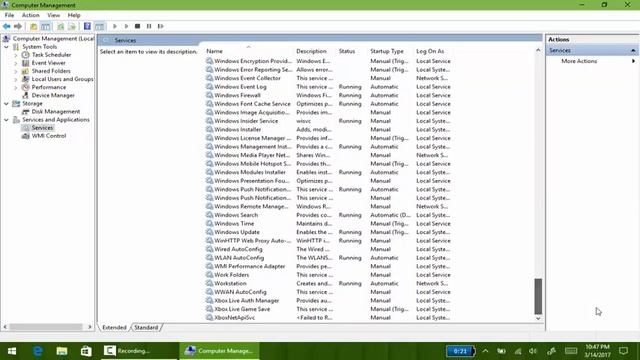This screenshot has width=640, height=360.
Task: Select Local Users and Groups node
Action: [x=62, y=79]
